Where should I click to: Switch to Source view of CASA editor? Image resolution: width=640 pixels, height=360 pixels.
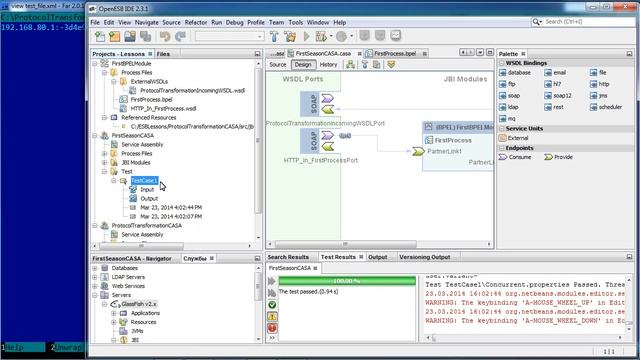pyautogui.click(x=278, y=64)
